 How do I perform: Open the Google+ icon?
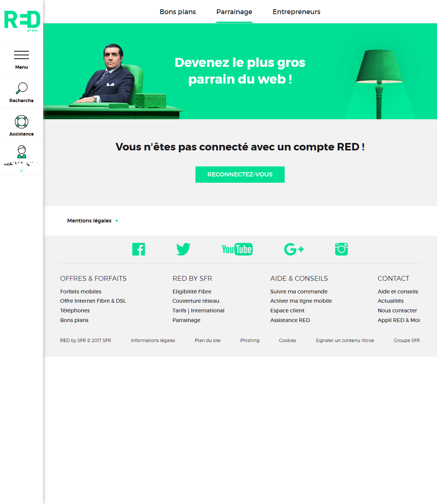(294, 249)
